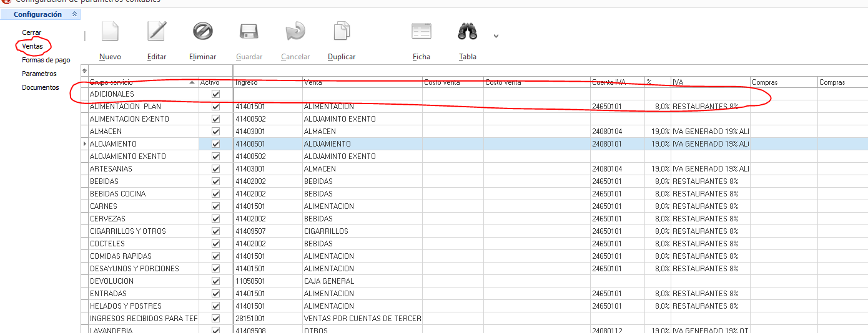Select the CERVEZAS row Ingreso cell
This screenshot has height=333, width=868.
click(267, 219)
